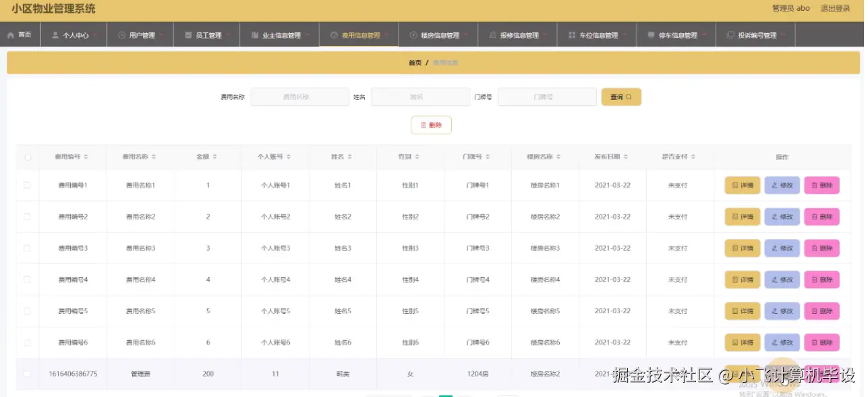The height and width of the screenshot is (397, 868).
Task: Sort the table by 费用编号 column
Action: click(x=86, y=157)
